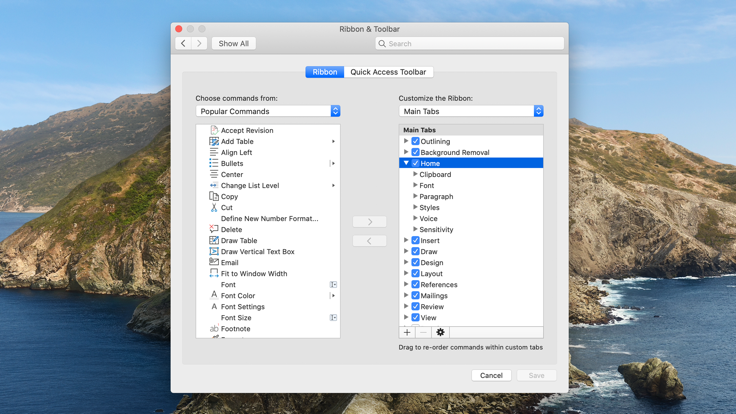
Task: Select the Voice group under Home
Action: (428, 218)
